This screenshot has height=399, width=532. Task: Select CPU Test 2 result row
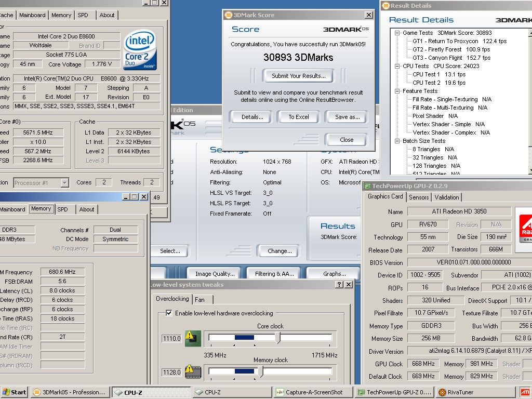[x=439, y=83]
